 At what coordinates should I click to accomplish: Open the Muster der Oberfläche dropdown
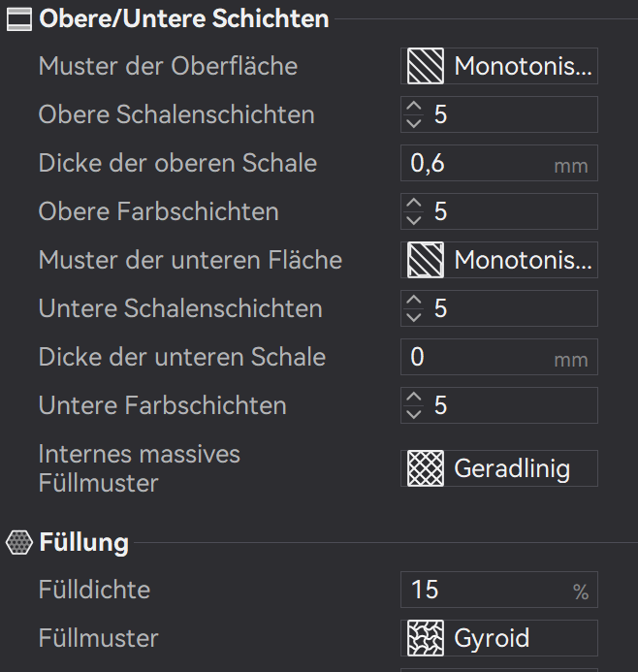522,67
